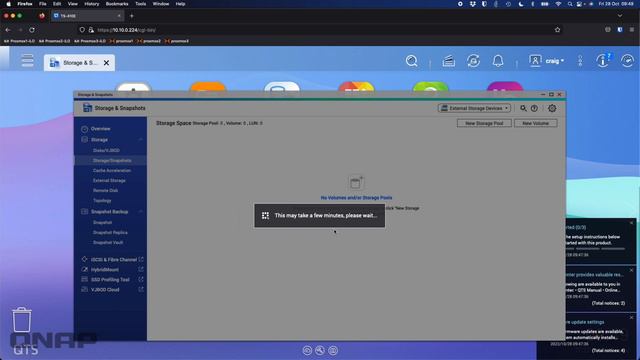Open the background tasks icon

click(449, 61)
